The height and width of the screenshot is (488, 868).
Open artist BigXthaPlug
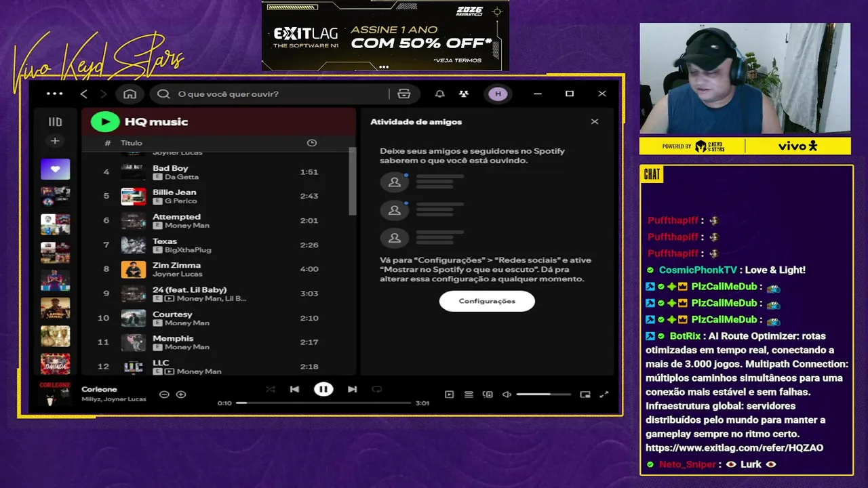pyautogui.click(x=188, y=249)
